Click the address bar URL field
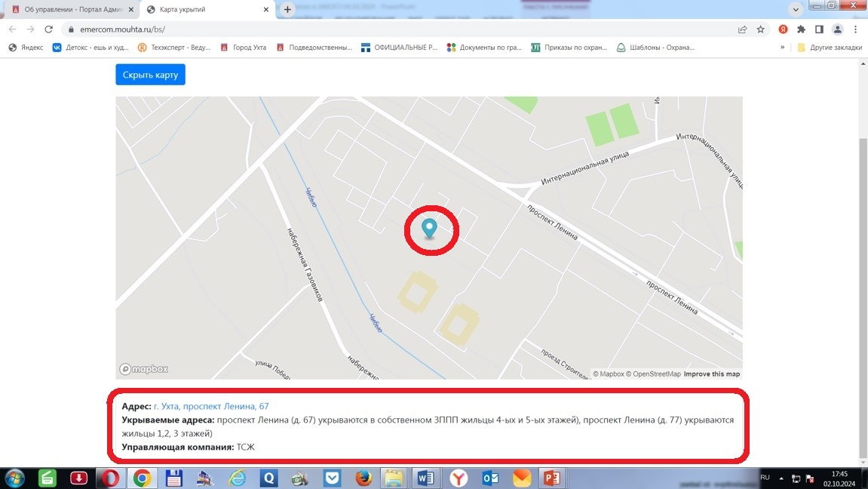868x489 pixels. click(399, 29)
